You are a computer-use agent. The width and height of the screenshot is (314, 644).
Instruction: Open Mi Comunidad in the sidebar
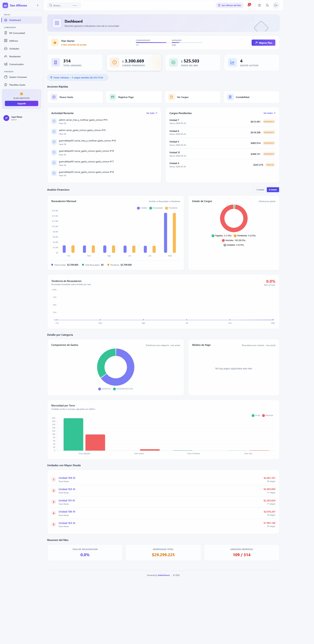(22, 33)
